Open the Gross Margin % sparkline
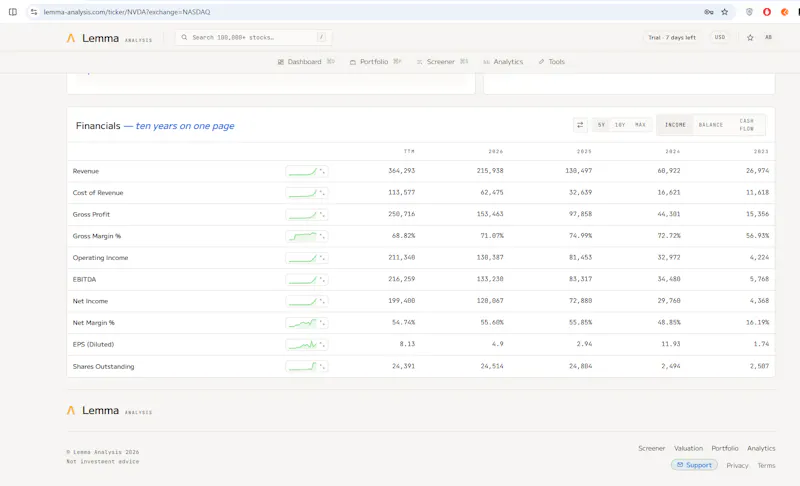The width and height of the screenshot is (800, 486). (307, 236)
